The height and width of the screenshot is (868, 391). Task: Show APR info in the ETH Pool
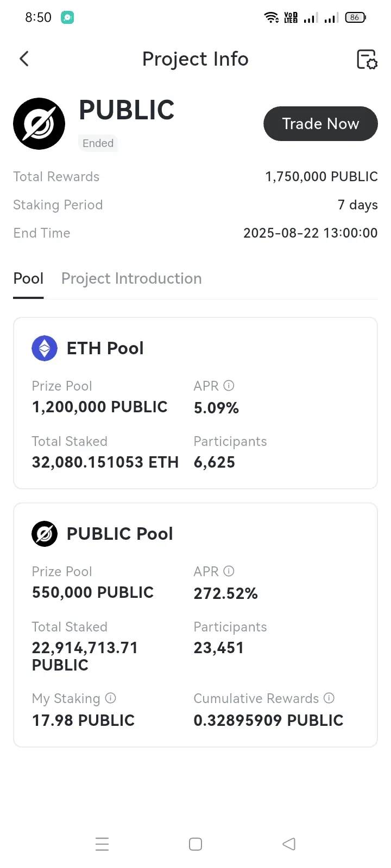tap(229, 386)
